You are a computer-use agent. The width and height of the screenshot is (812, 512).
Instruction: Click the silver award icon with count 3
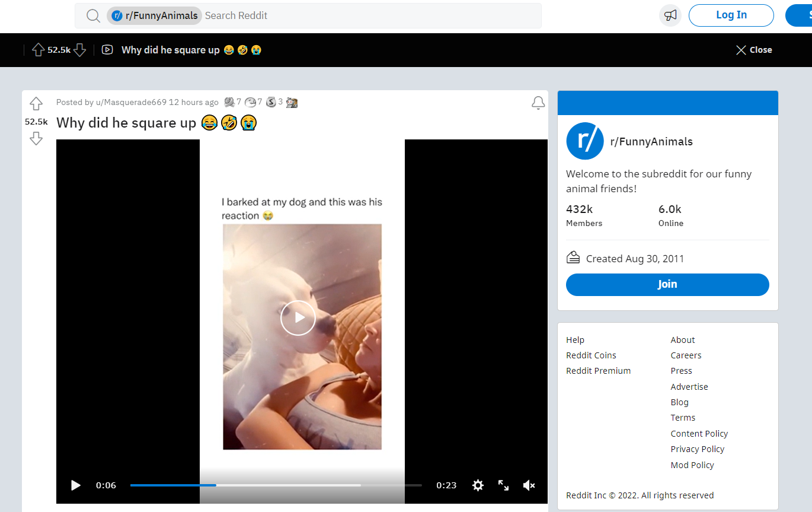pyautogui.click(x=271, y=102)
